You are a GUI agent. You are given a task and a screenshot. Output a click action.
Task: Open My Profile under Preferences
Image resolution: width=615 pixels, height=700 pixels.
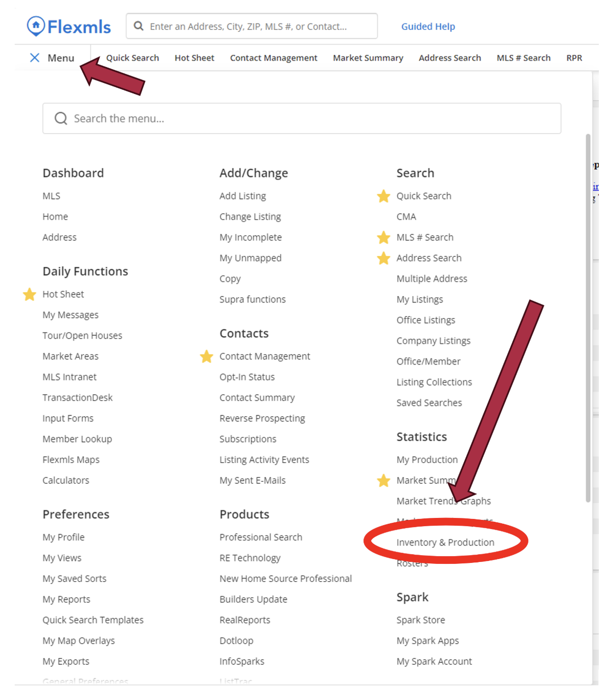(63, 537)
